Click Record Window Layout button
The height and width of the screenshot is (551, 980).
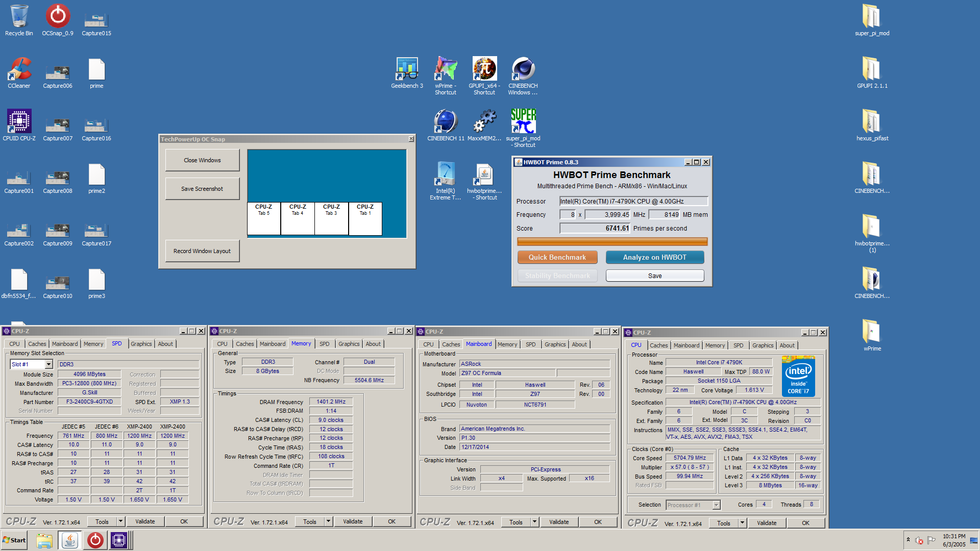pyautogui.click(x=202, y=251)
